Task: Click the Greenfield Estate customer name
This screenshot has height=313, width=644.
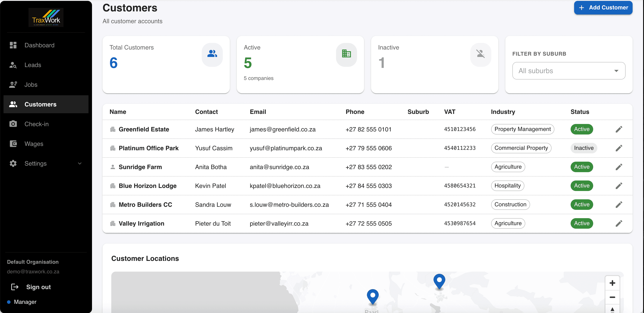Action: click(144, 129)
